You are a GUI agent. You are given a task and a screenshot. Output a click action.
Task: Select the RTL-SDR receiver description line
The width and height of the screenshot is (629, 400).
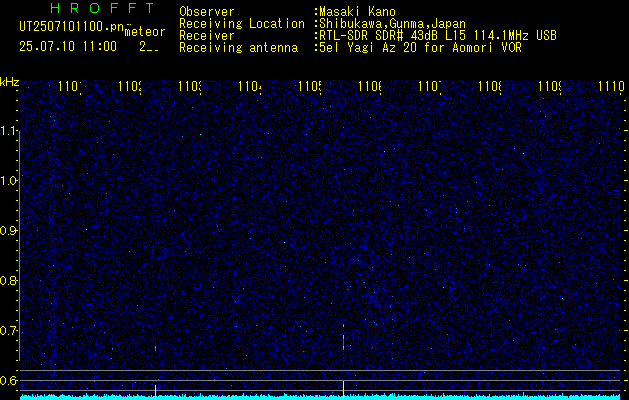[x=438, y=36]
